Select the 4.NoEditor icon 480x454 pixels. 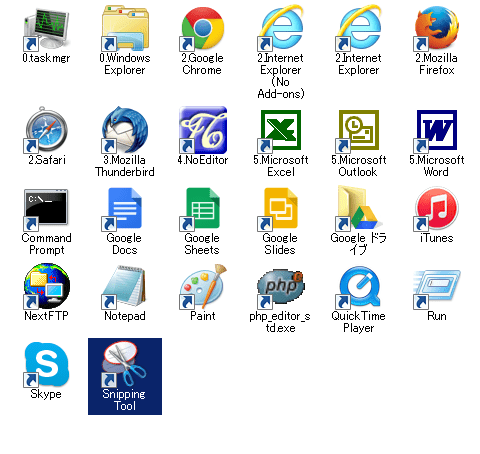(202, 130)
